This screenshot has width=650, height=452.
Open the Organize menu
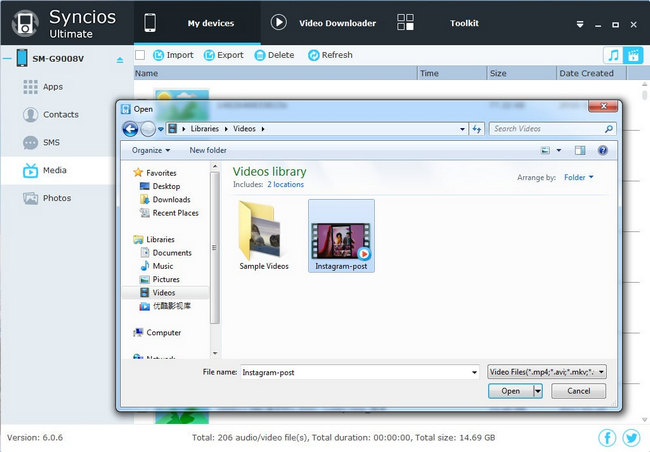(151, 151)
